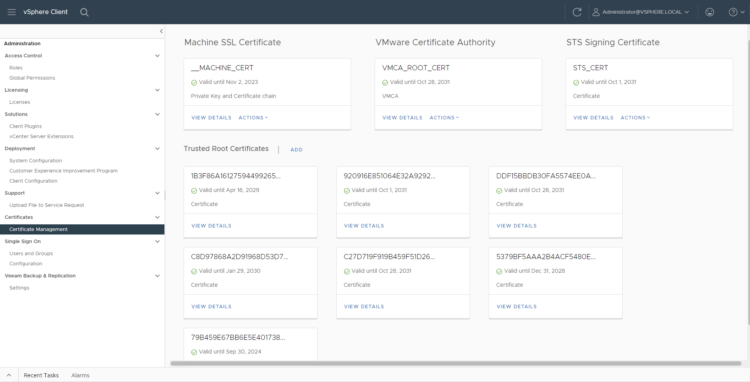750x382 pixels.
Task: Click valid status icon of __MACHINE_CERT
Action: pos(194,83)
